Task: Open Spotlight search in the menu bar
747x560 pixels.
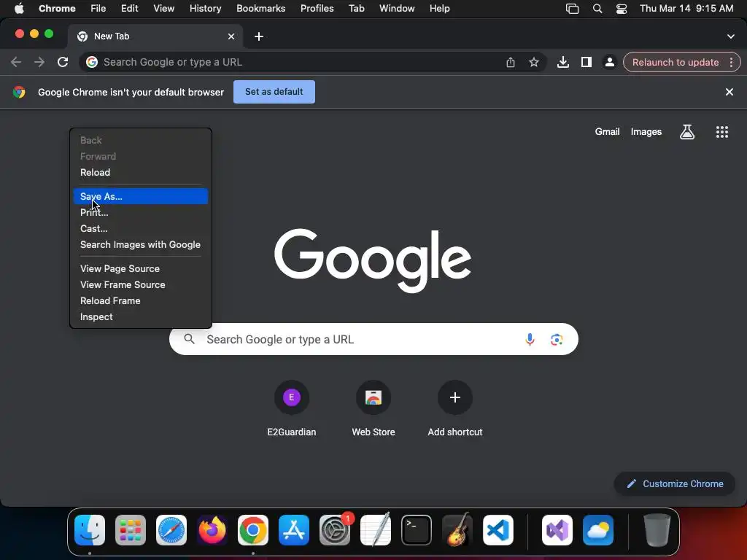Action: point(597,8)
